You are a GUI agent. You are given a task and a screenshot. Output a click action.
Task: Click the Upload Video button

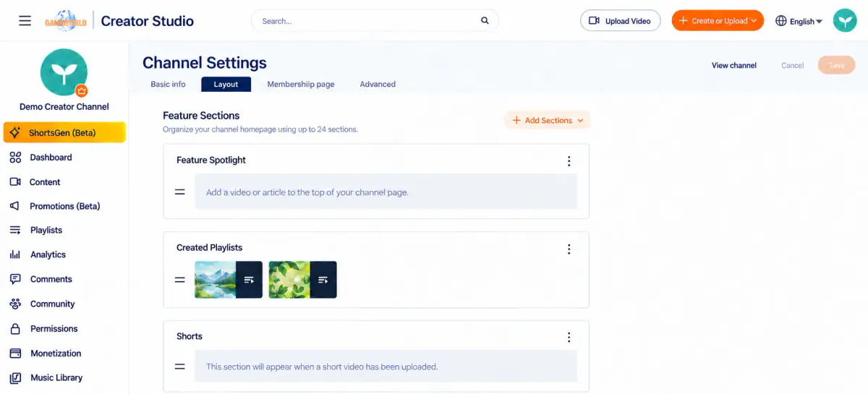[x=620, y=21]
